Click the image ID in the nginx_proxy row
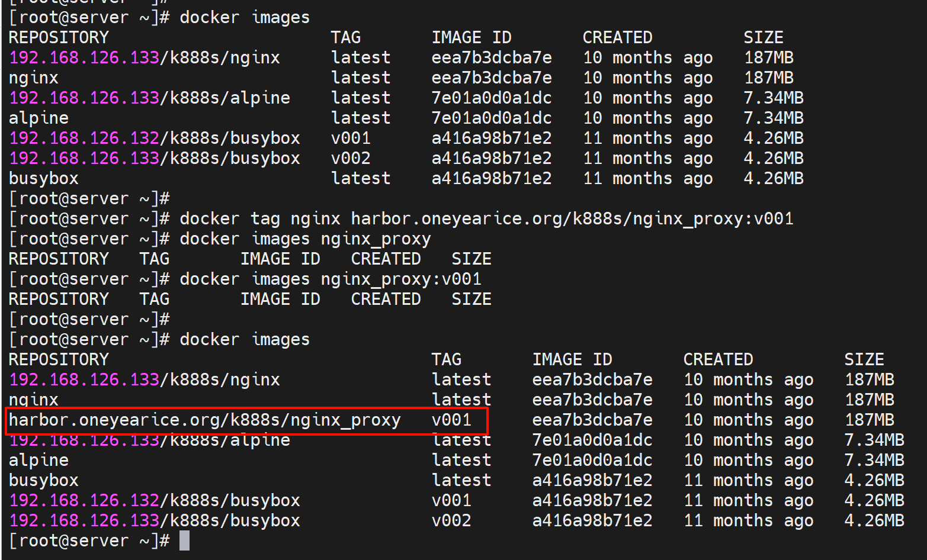The height and width of the screenshot is (560, 927). [592, 420]
